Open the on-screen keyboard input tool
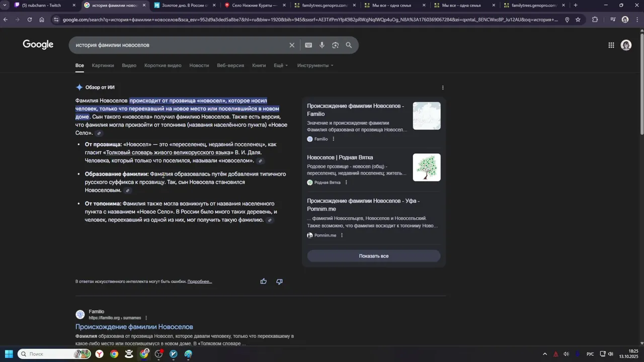Image resolution: width=644 pixels, height=362 pixels. click(308, 45)
